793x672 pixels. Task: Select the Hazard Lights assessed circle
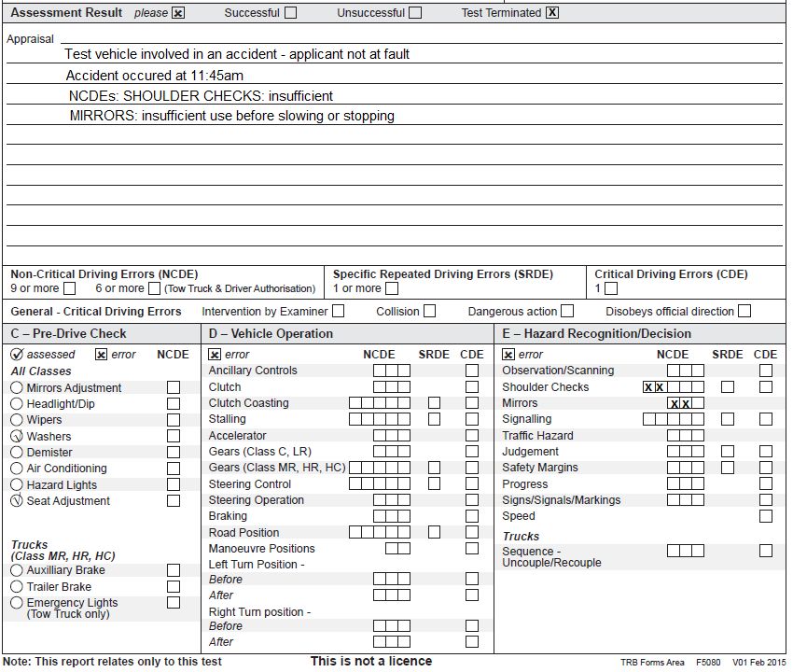[x=17, y=484]
